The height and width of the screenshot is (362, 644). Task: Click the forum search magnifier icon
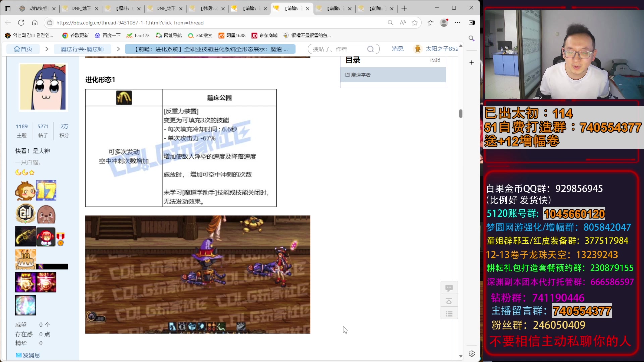pos(370,49)
